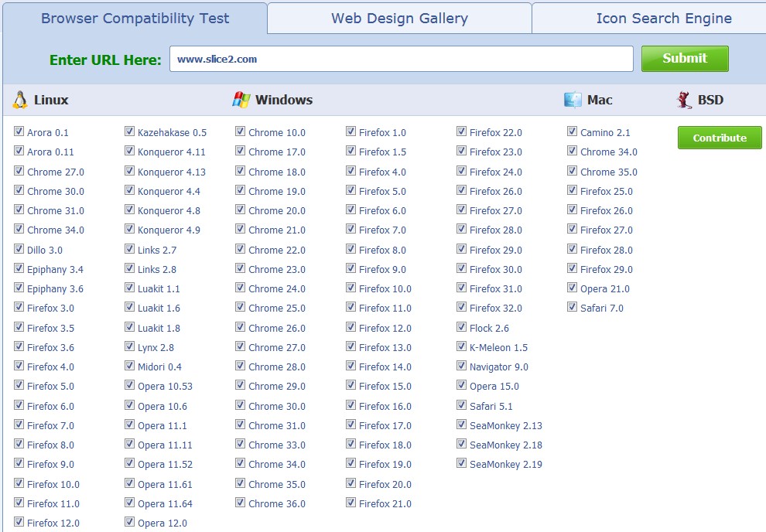766x532 pixels.
Task: Toggle the Opera 11.52 checkbox
Action: point(129,463)
